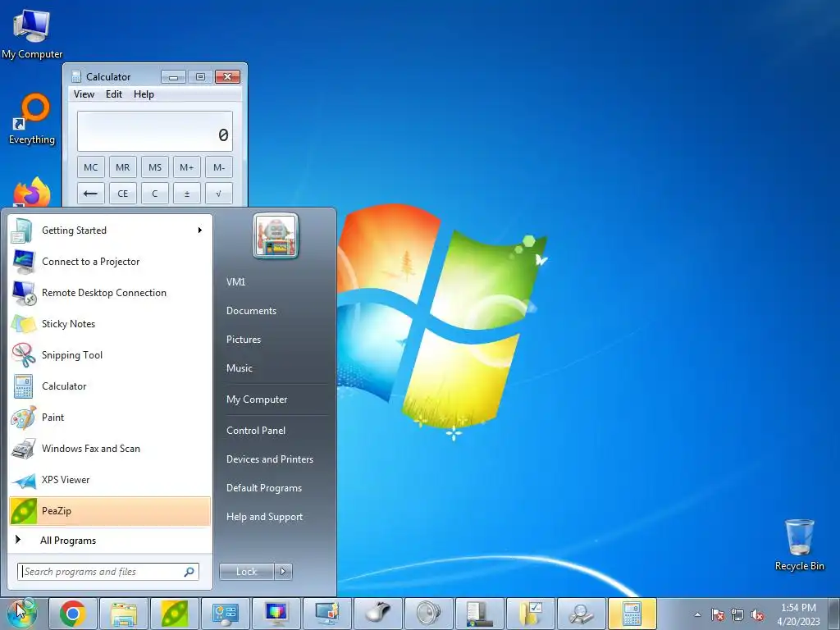This screenshot has height=630, width=840.
Task: Open the folder options taskbar icon
Action: (531, 614)
